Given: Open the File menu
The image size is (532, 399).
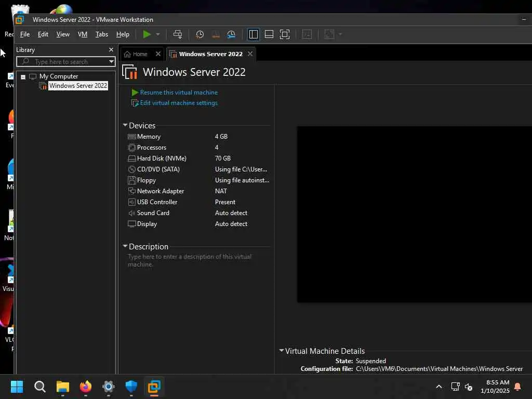Looking at the screenshot, I should [x=25, y=34].
